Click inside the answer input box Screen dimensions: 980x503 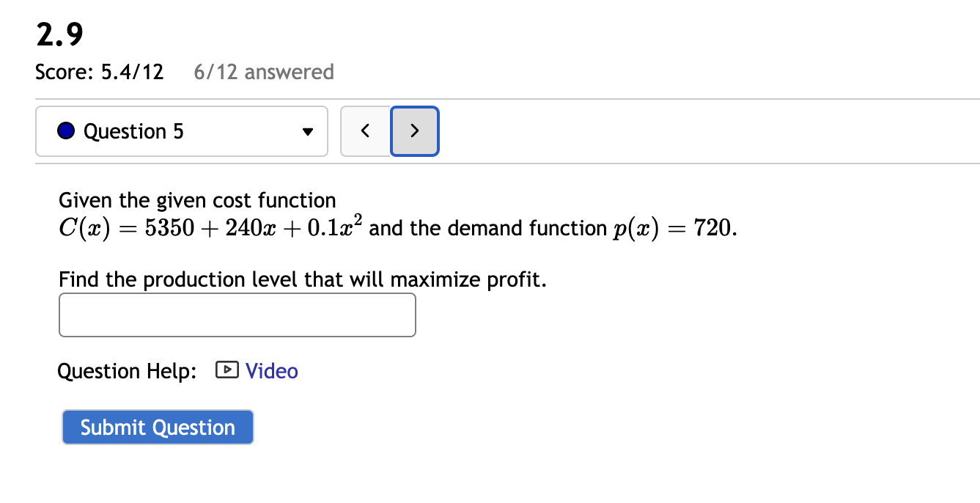(x=237, y=314)
